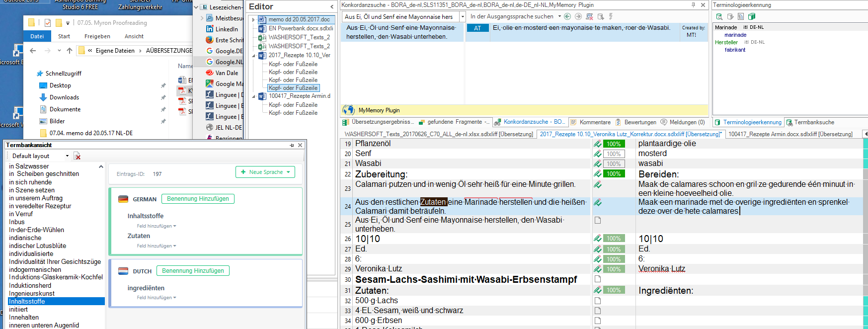
Task: Click the Word icon beside 'memo dd 20.05.2017.doc'
Action: click(262, 19)
